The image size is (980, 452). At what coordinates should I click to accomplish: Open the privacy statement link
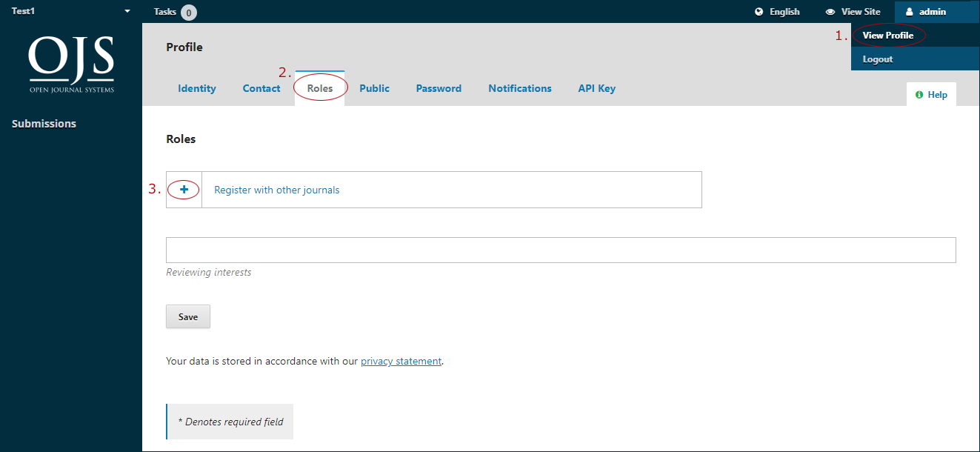pyautogui.click(x=401, y=362)
